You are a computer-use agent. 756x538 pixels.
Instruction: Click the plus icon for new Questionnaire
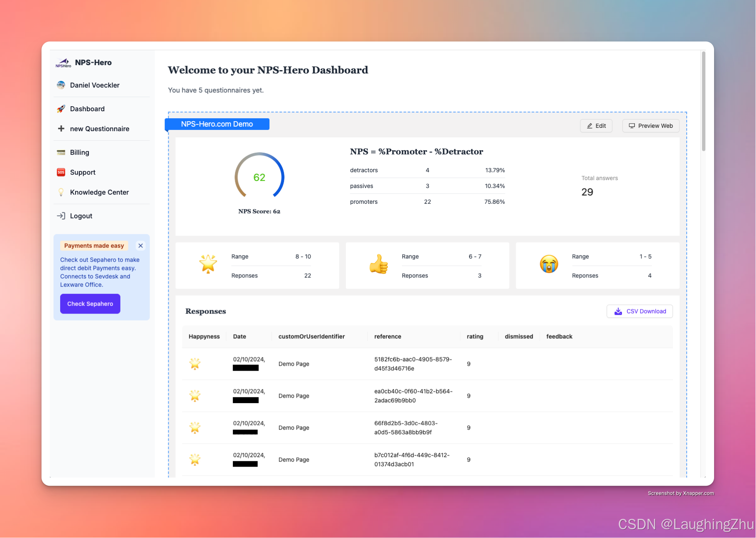[61, 129]
